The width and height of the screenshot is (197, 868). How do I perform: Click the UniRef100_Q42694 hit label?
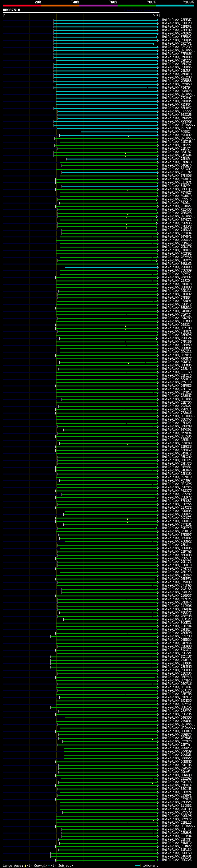[177, 155]
